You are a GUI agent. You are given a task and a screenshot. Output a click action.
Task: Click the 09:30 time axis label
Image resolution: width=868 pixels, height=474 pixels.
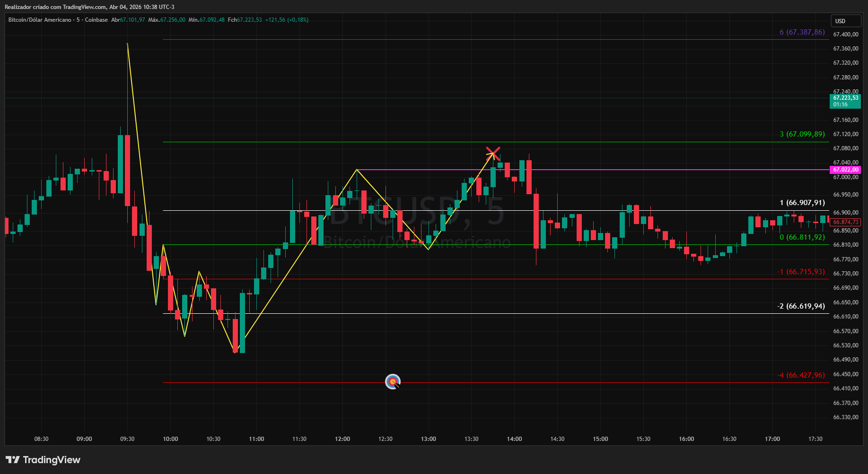(x=127, y=439)
